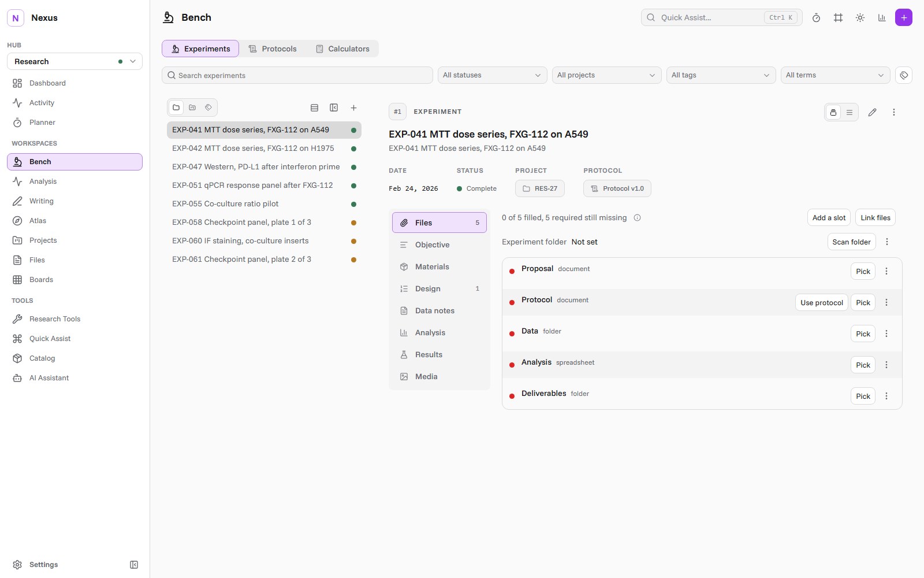
Task: Click Use protocol button in Protocol row
Action: 822,302
